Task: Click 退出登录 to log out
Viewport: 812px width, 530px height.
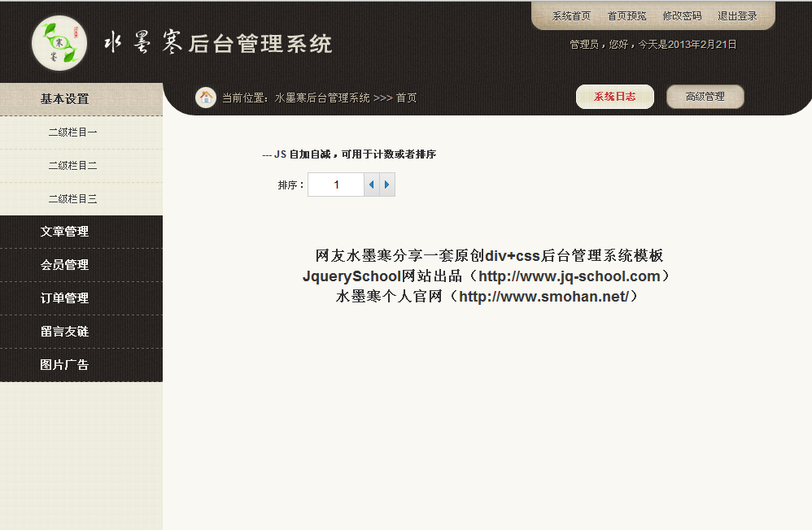Action: [737, 16]
